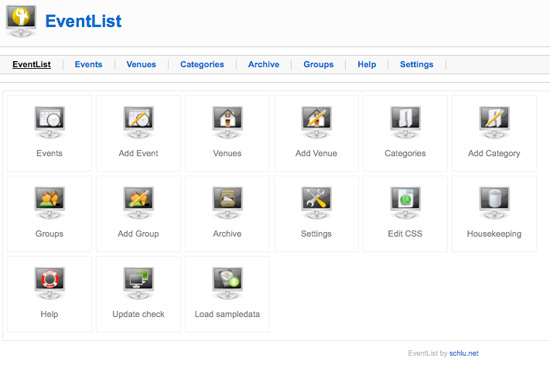Go to the Categories menu tab
550x365 pixels.
[202, 65]
